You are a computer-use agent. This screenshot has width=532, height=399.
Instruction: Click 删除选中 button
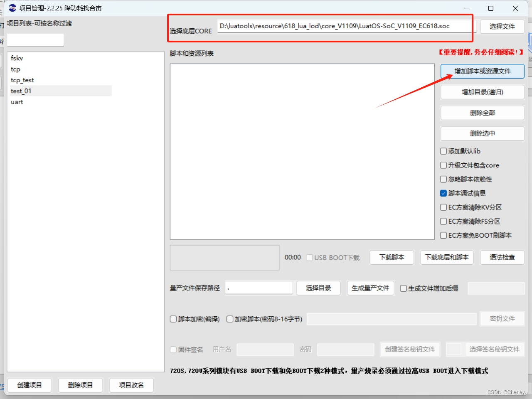[483, 133]
